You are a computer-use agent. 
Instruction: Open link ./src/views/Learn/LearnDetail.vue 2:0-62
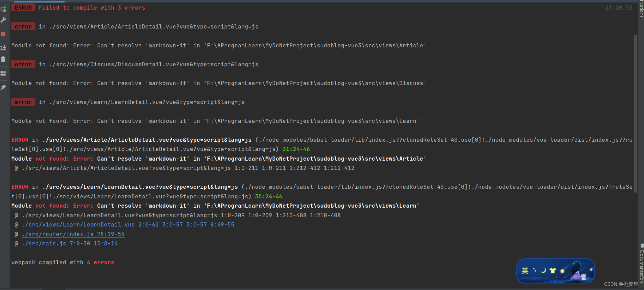pyautogui.click(x=90, y=225)
